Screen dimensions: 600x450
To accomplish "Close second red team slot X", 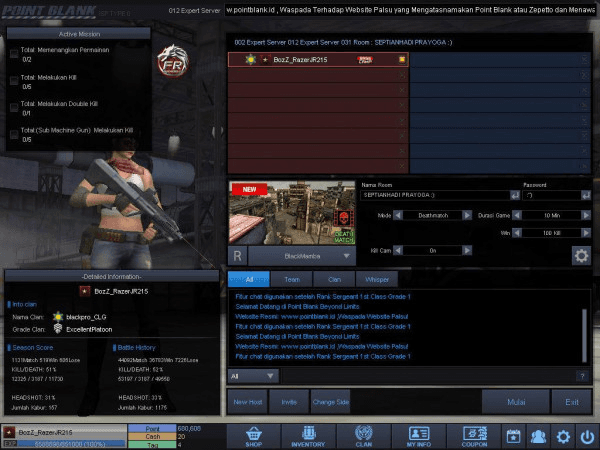I will coord(402,75).
